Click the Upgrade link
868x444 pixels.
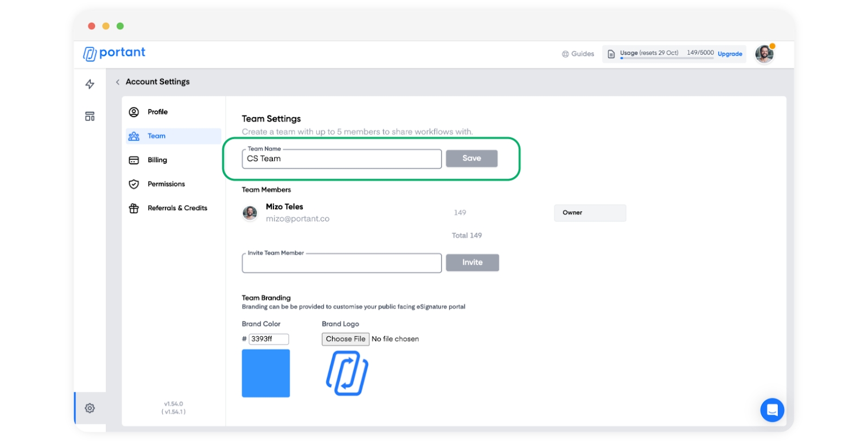tap(730, 54)
